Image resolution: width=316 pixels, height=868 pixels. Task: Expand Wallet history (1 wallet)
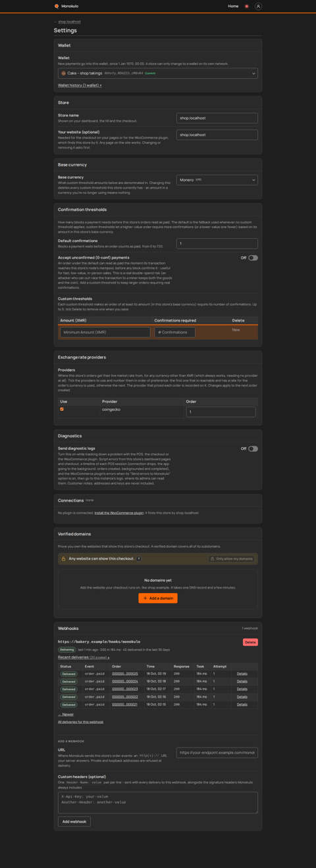point(80,85)
